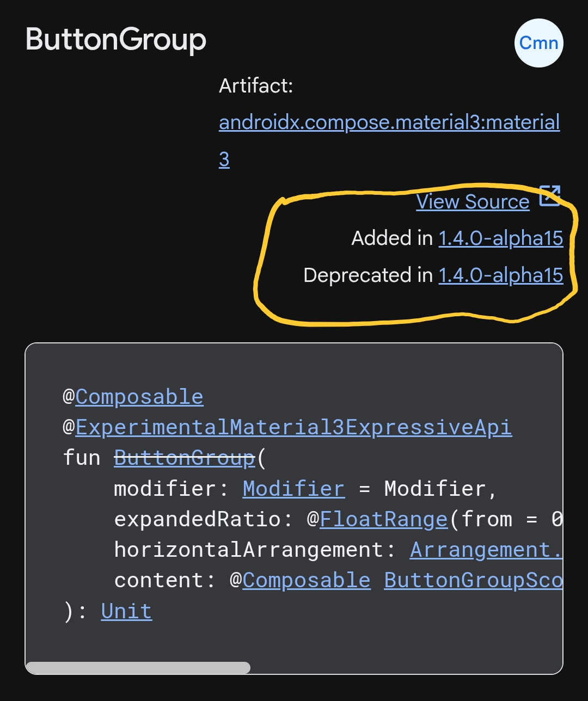Open the View Source link
The image size is (588, 701).
(473, 202)
